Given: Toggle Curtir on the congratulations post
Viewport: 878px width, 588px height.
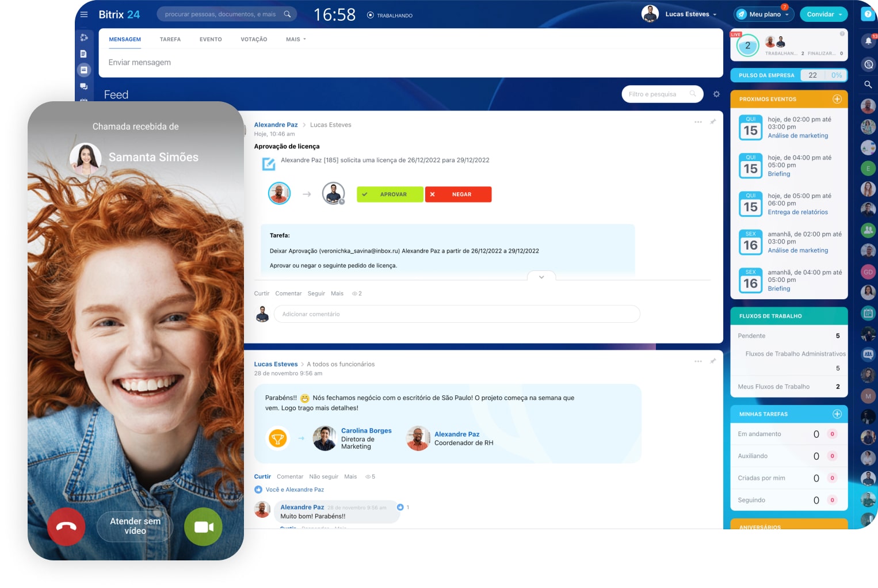Looking at the screenshot, I should [262, 476].
